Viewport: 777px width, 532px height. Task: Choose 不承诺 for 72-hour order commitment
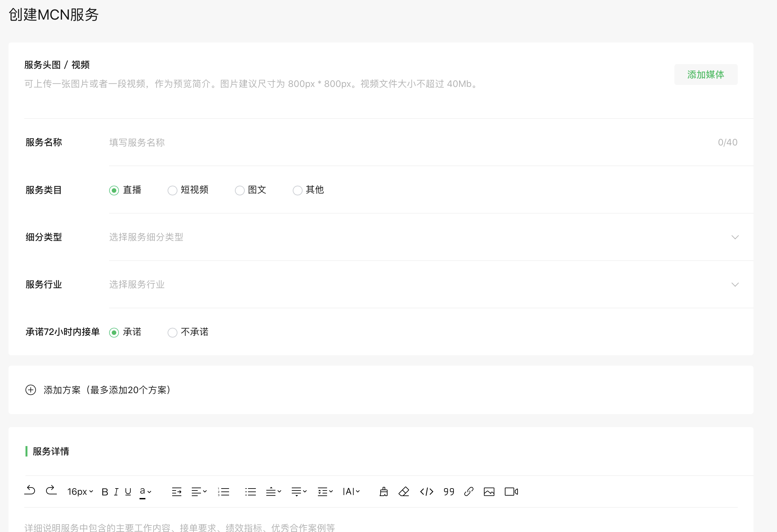173,332
